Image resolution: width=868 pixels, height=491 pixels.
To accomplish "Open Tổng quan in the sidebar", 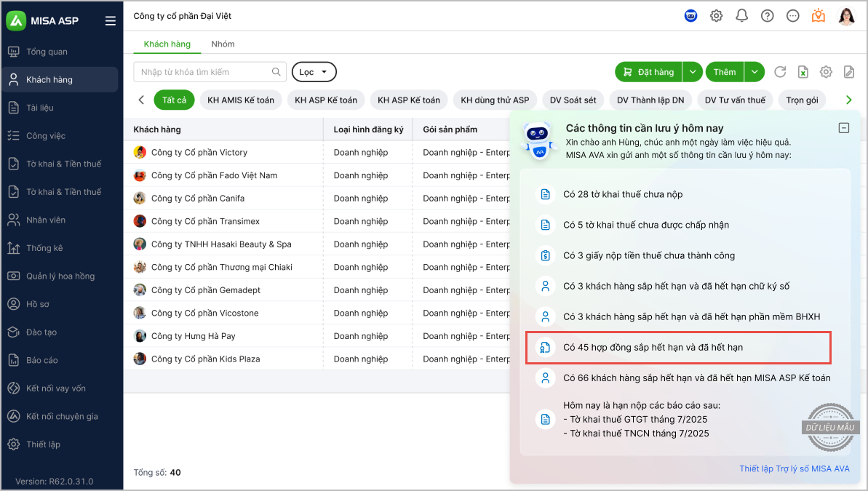I will pyautogui.click(x=60, y=52).
